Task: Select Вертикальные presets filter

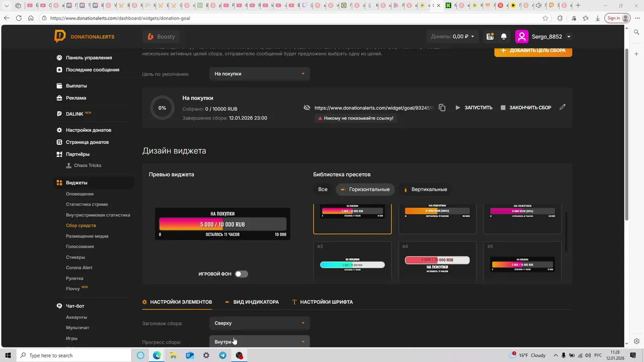Action: [x=425, y=190]
